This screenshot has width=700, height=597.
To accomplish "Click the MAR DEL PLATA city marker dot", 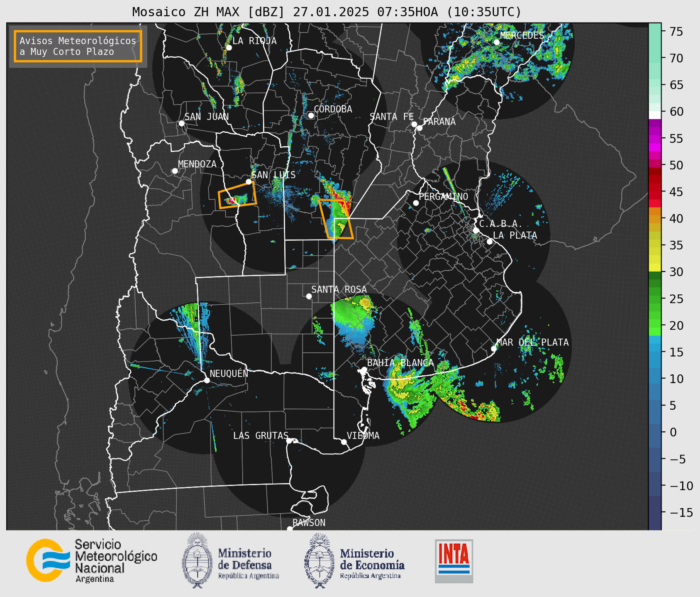I will pyautogui.click(x=493, y=349).
